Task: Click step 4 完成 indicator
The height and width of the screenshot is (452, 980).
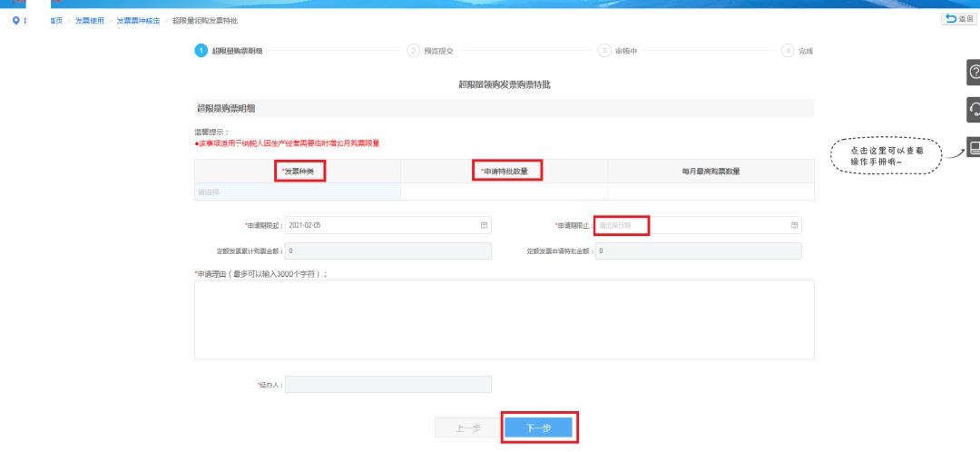Action: [x=788, y=50]
